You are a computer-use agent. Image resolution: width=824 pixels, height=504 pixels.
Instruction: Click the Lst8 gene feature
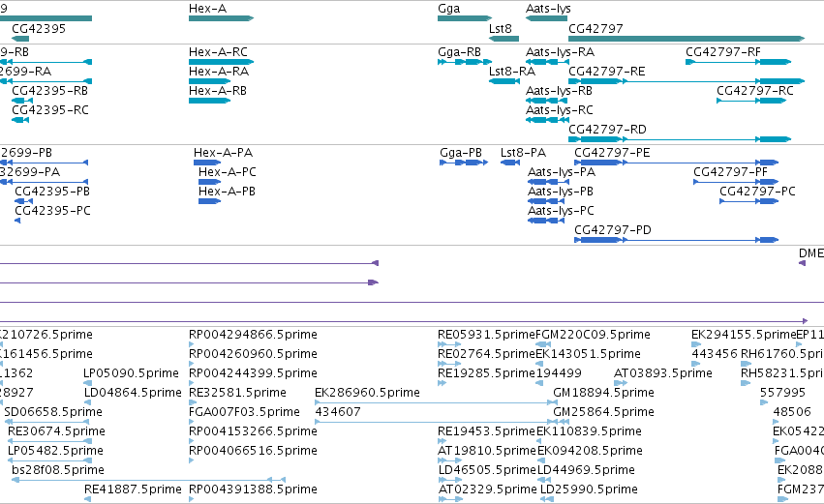tap(504, 39)
